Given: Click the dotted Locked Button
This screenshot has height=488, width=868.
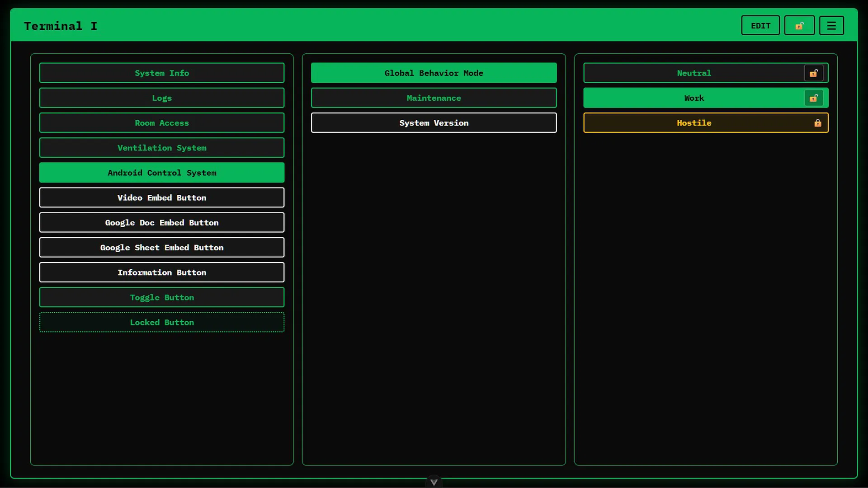Looking at the screenshot, I should (x=162, y=322).
